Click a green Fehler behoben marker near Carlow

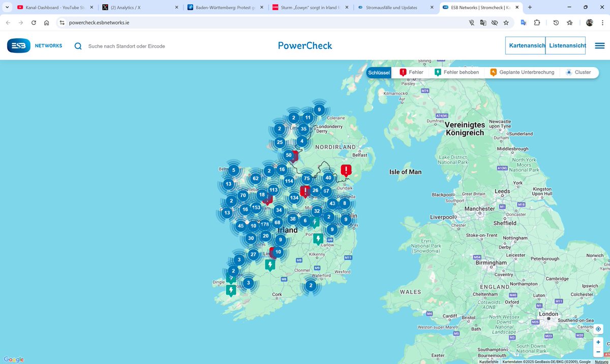point(318,238)
